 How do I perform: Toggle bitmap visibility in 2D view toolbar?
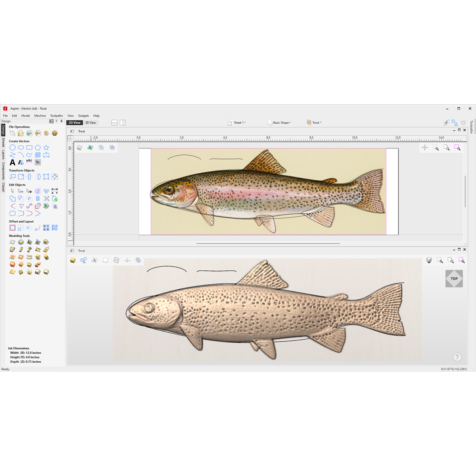tap(90, 148)
